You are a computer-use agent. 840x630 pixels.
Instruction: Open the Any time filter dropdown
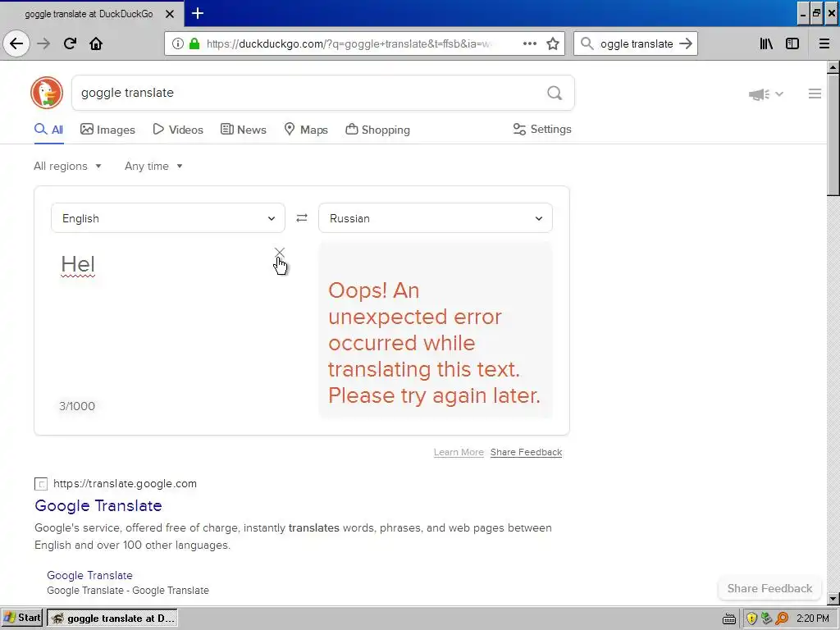click(x=153, y=166)
